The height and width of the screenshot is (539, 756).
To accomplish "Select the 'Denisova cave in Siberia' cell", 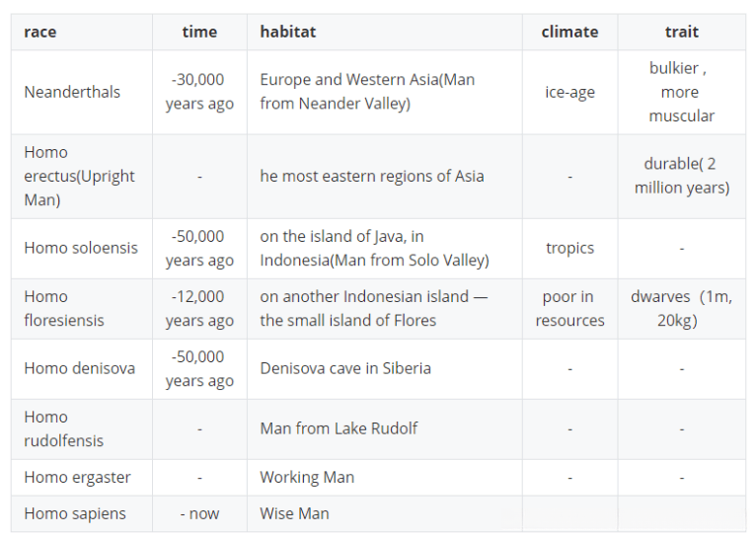I will pyautogui.click(x=345, y=368).
